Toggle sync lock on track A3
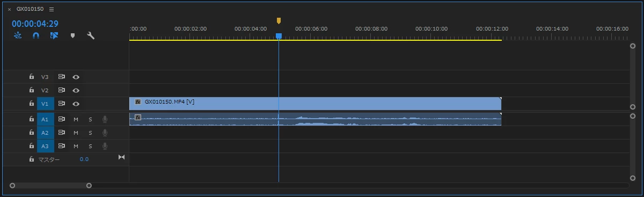This screenshot has width=644, height=197. [x=61, y=145]
